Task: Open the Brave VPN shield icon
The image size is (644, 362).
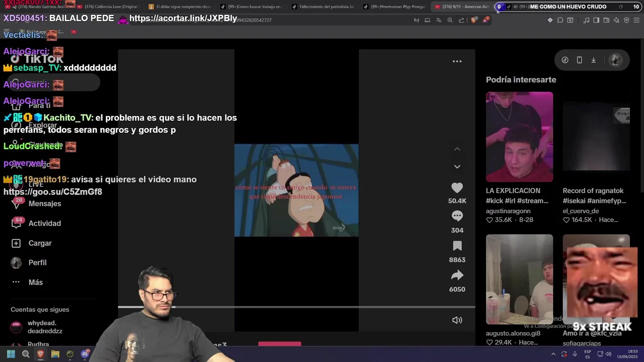Action: coord(626,20)
